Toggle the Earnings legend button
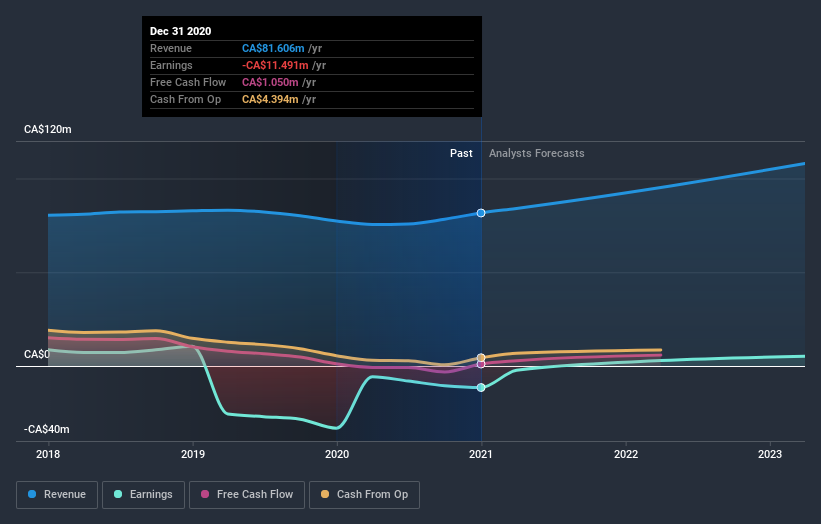 click(143, 495)
